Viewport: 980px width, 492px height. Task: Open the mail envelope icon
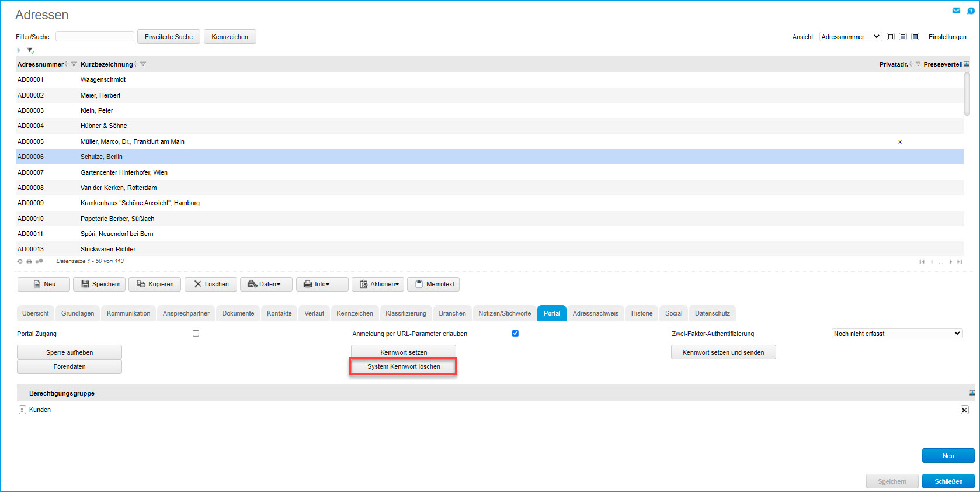(x=956, y=11)
